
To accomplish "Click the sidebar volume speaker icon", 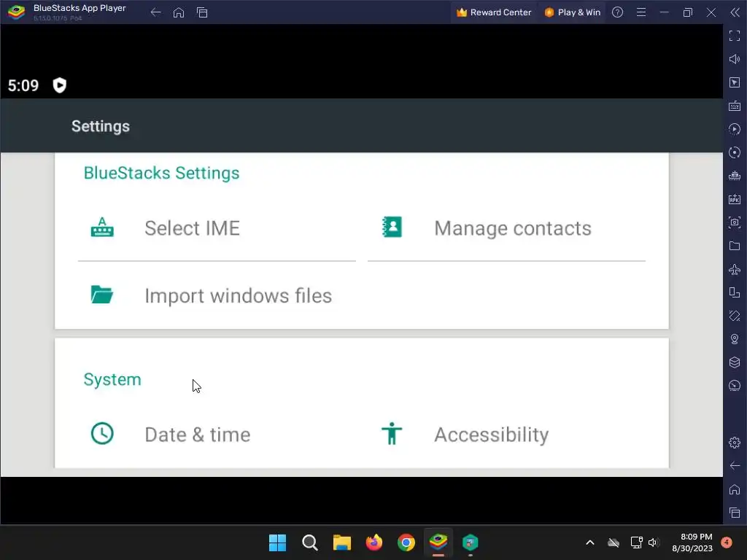I will coord(734,59).
